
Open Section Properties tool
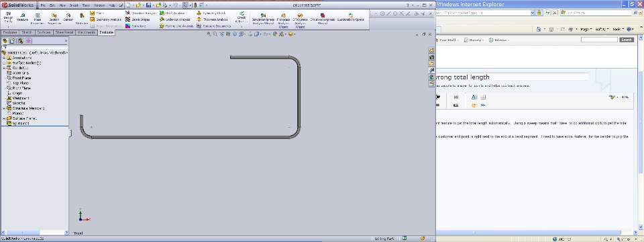click(54, 18)
